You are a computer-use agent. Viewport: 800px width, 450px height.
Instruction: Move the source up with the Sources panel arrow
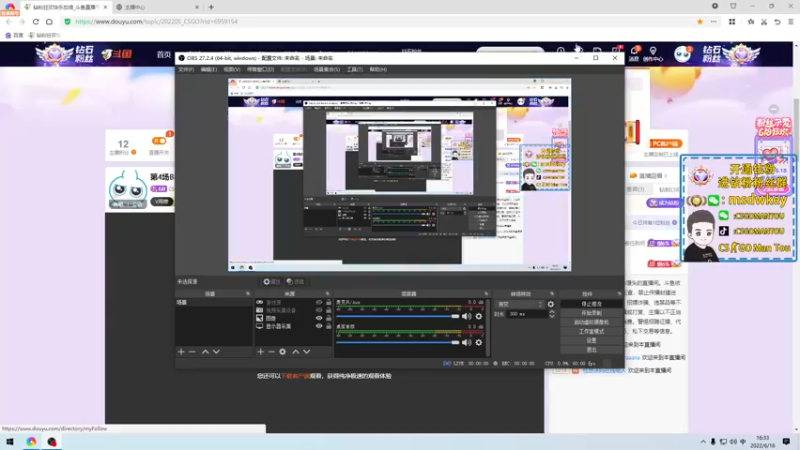(x=295, y=352)
